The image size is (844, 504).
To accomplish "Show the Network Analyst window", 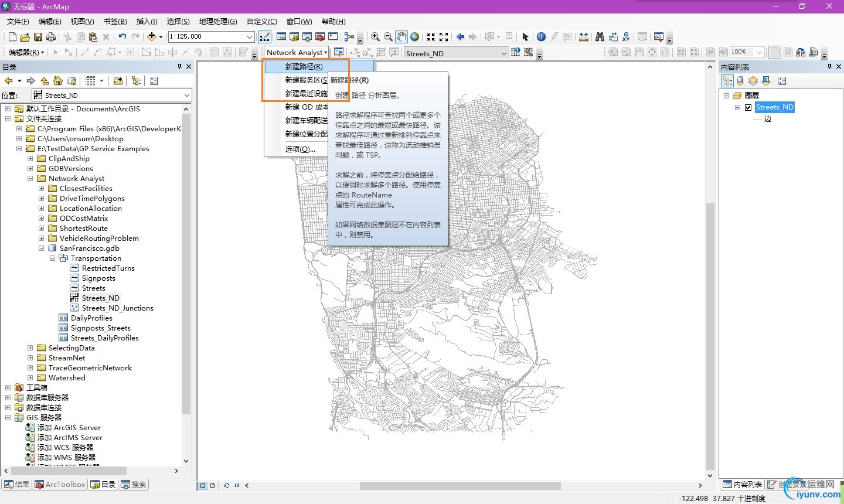I will tap(339, 52).
